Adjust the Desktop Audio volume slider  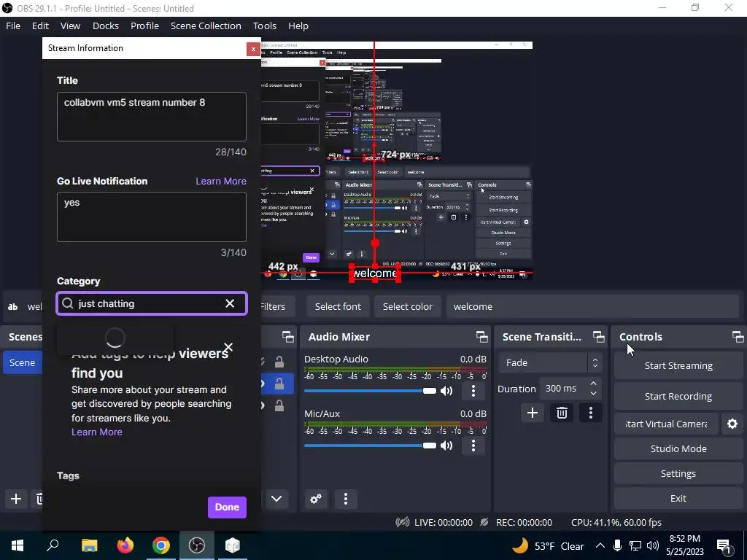click(x=370, y=391)
